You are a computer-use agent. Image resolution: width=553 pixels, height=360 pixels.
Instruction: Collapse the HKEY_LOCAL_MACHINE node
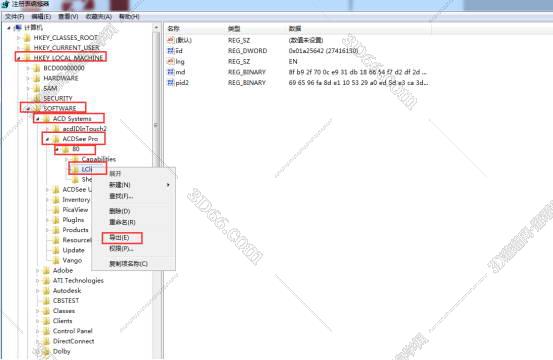point(19,58)
